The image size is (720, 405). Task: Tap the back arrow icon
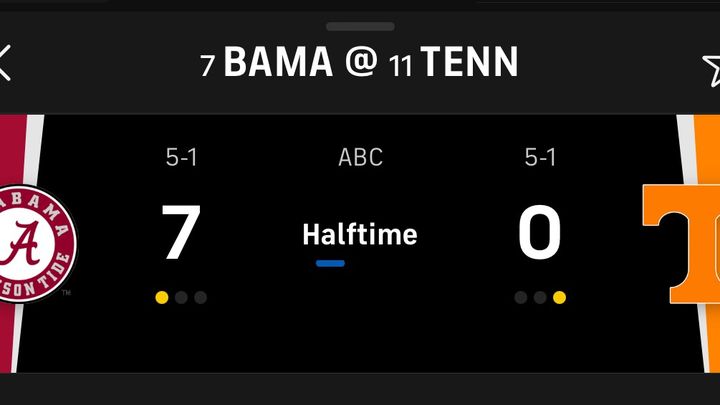(x=4, y=63)
